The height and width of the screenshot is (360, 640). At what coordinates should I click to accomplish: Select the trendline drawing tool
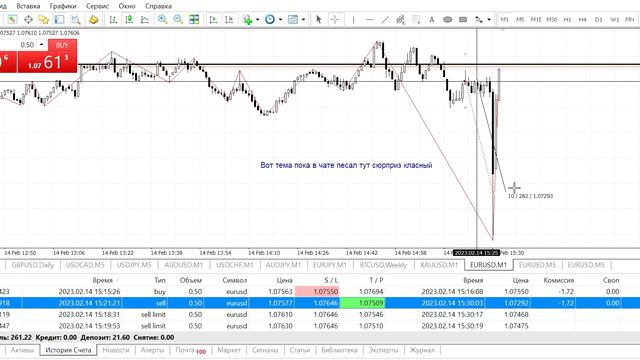[x=385, y=19]
